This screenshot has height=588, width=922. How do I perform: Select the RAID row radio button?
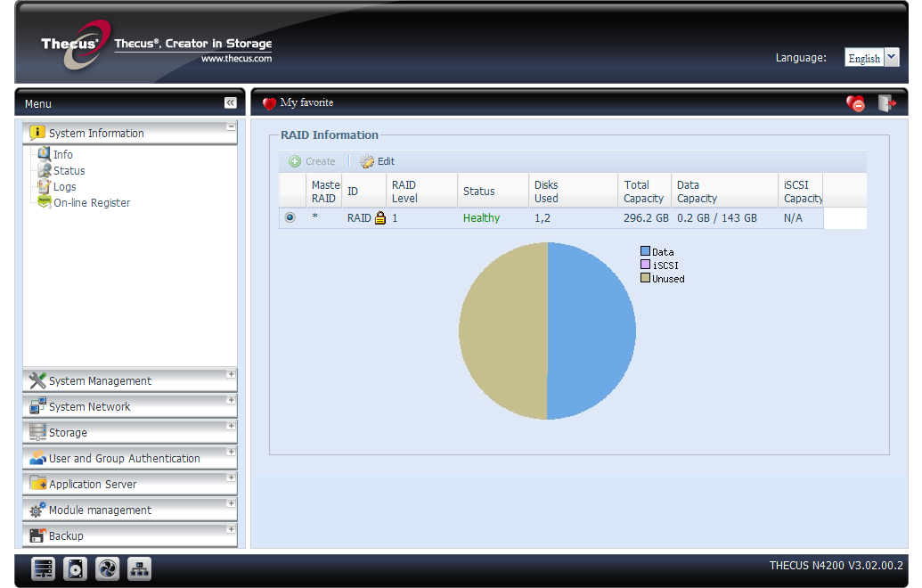point(290,217)
